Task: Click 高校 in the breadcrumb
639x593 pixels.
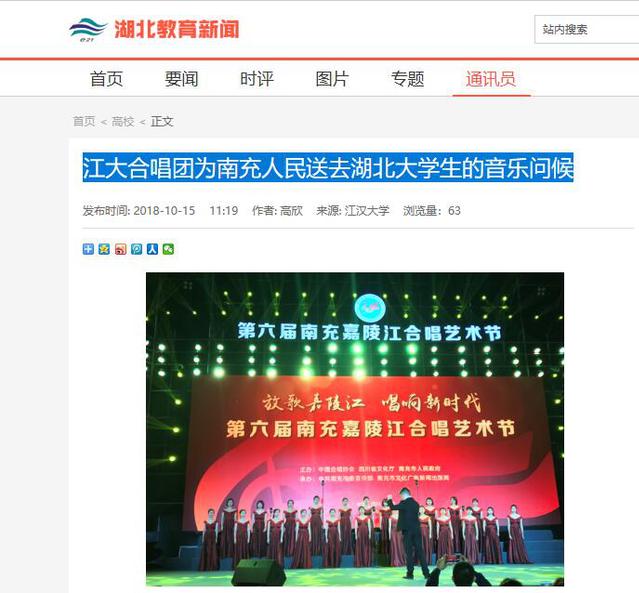Action: tap(123, 121)
